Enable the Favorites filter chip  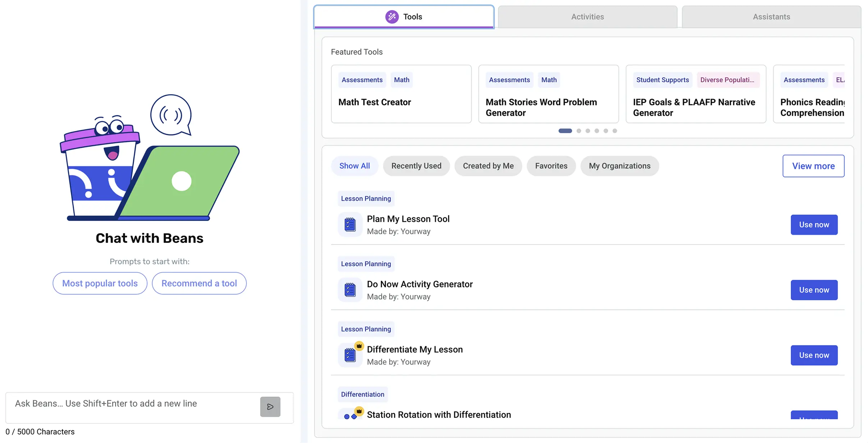[551, 166]
